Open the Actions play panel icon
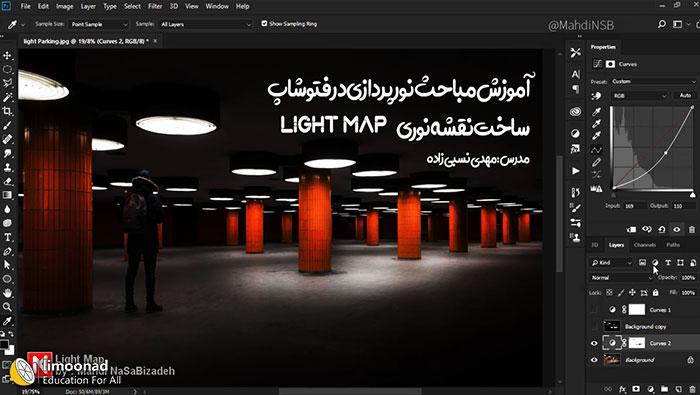 pyautogui.click(x=575, y=171)
